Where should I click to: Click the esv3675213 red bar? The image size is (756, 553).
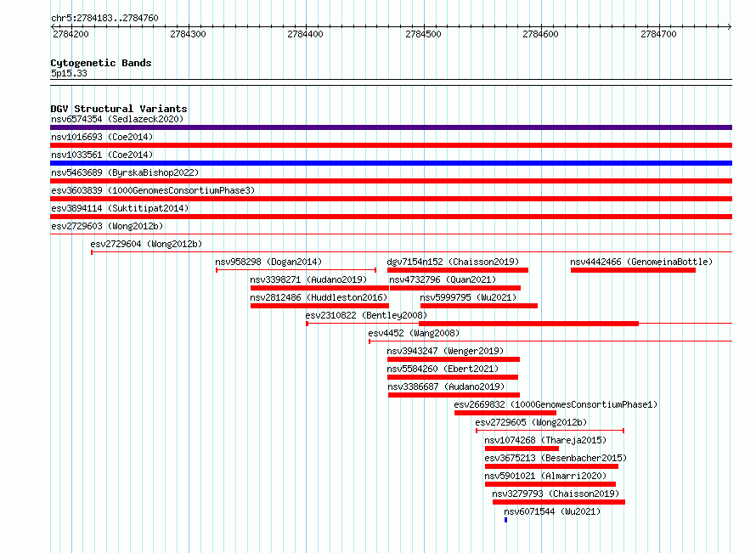coord(551,466)
